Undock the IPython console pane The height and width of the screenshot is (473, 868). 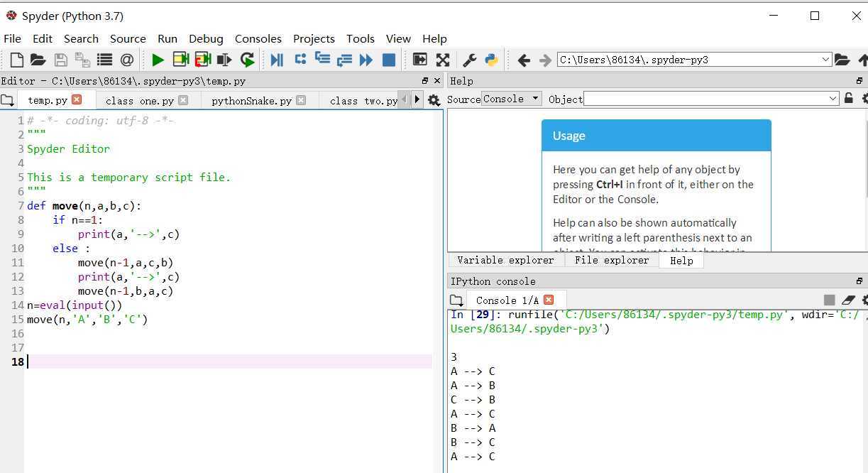859,281
